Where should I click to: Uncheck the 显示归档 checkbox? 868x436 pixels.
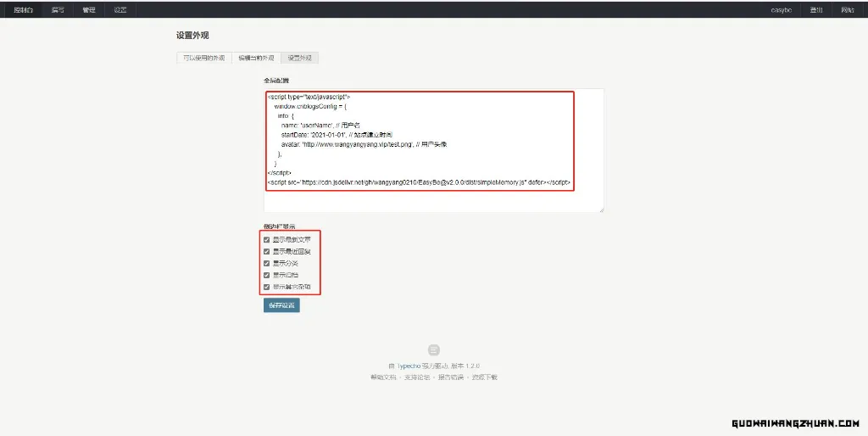click(266, 276)
